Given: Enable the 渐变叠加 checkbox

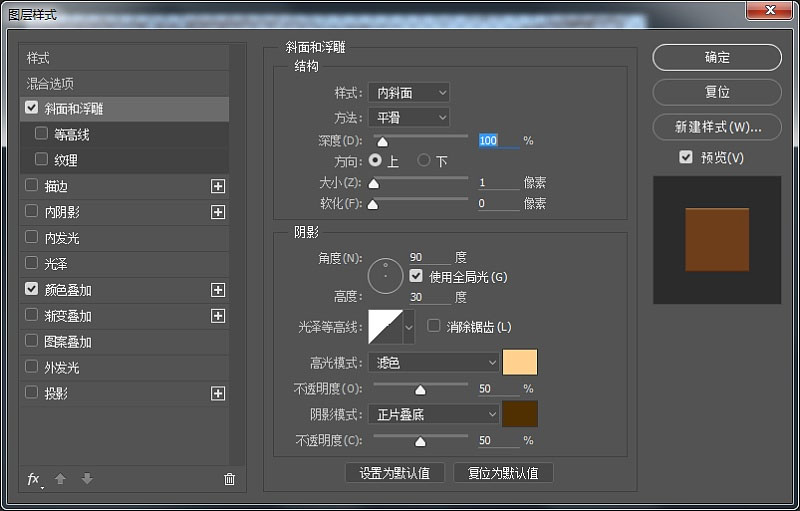Looking at the screenshot, I should point(32,315).
